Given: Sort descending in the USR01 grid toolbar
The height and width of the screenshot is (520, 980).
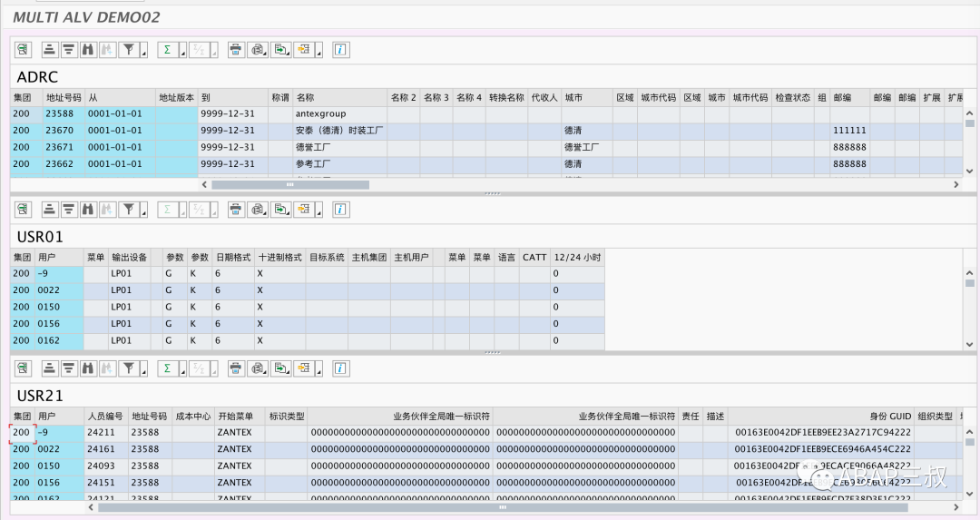Looking at the screenshot, I should tap(69, 210).
